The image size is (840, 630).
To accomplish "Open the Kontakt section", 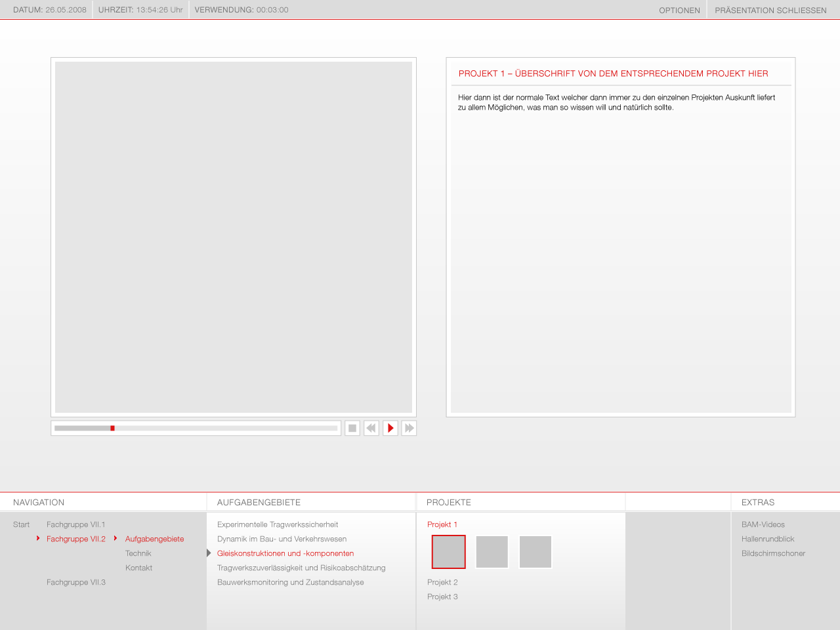I will tap(138, 568).
